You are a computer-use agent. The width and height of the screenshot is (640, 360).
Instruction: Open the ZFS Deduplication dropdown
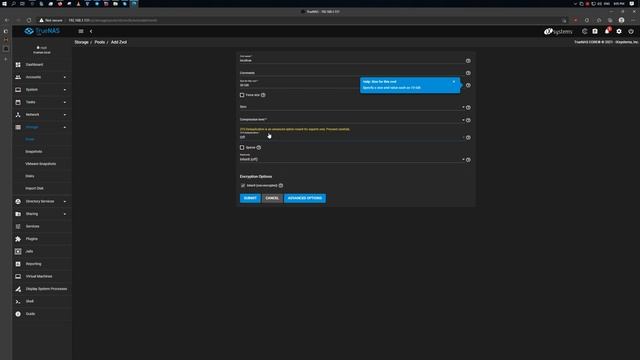[x=352, y=136]
